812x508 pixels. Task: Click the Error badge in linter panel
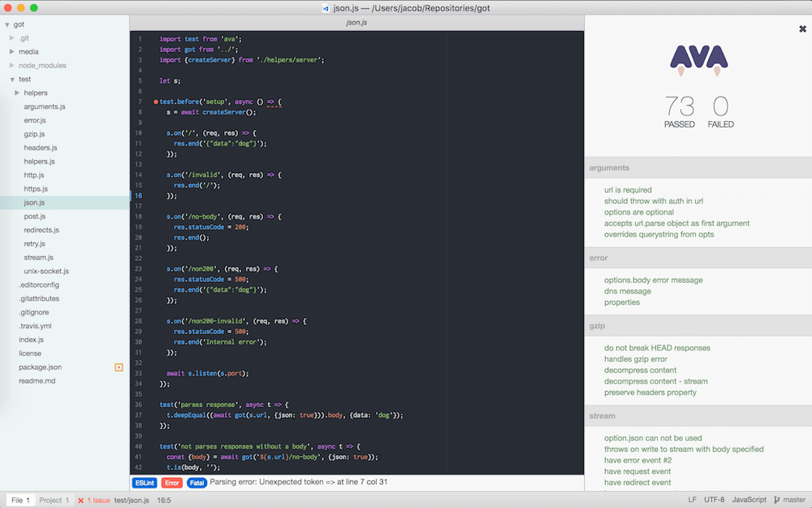pyautogui.click(x=172, y=483)
